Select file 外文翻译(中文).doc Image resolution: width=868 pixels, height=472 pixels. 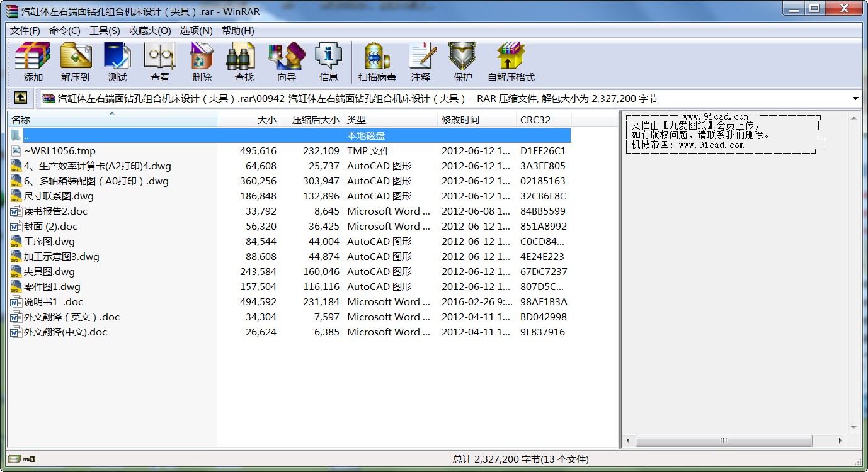point(66,332)
